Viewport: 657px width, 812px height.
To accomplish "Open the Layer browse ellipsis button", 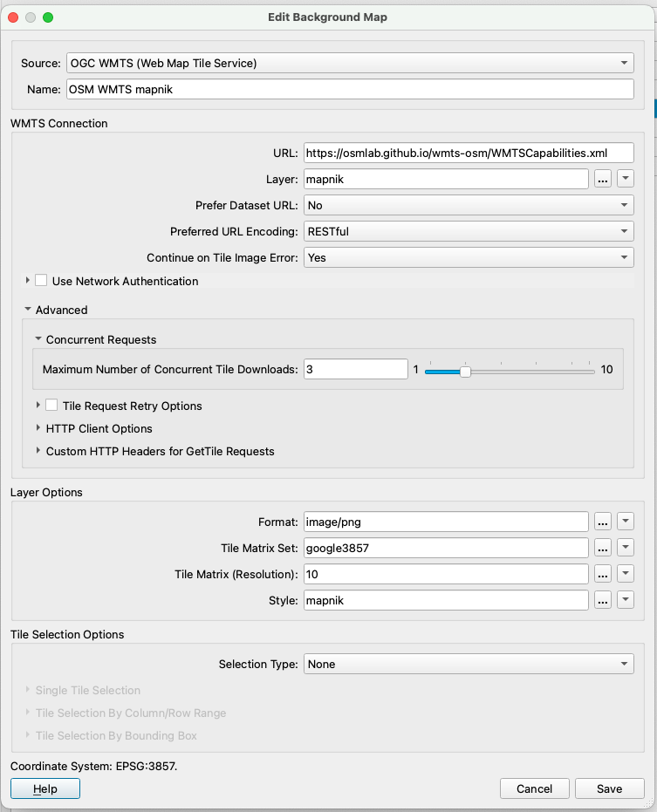I will coord(602,179).
